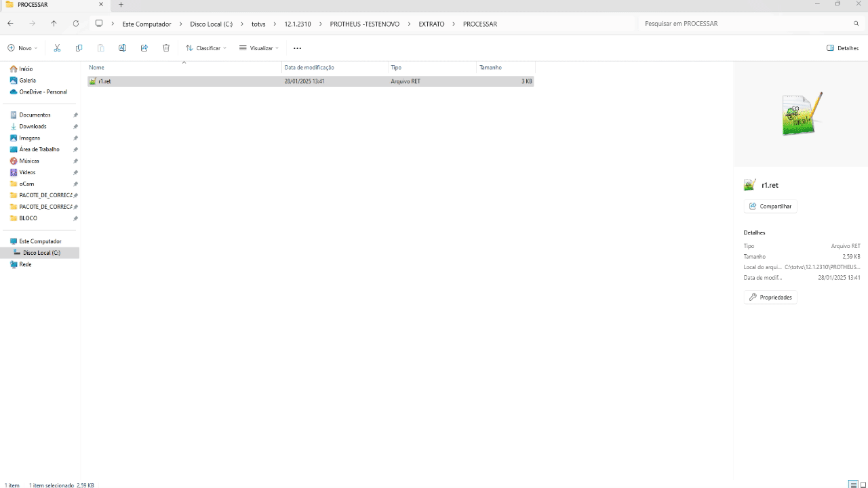Click the computer icon in address bar
868x488 pixels.
tap(99, 24)
